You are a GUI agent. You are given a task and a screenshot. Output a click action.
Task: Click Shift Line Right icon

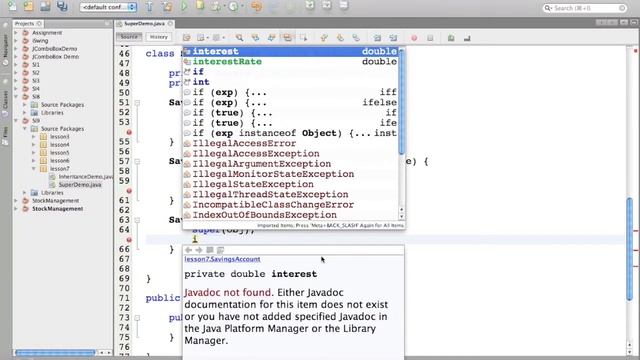pyautogui.click(x=393, y=38)
